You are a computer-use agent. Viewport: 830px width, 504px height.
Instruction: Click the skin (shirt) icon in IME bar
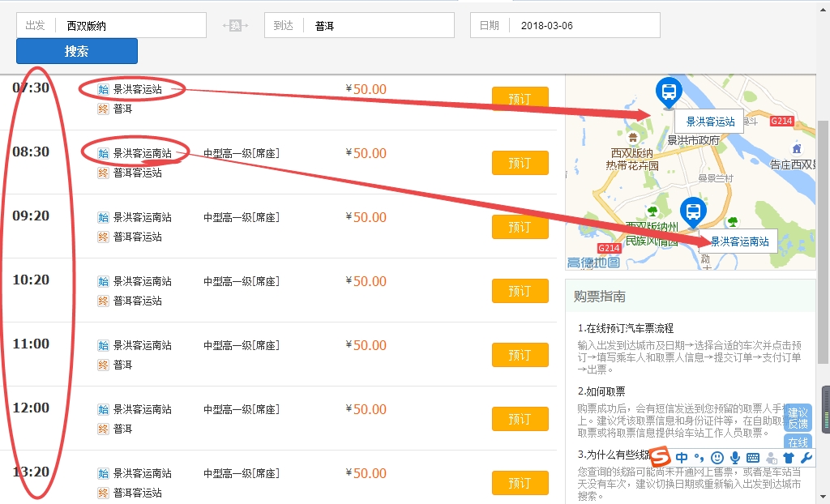pyautogui.click(x=788, y=458)
